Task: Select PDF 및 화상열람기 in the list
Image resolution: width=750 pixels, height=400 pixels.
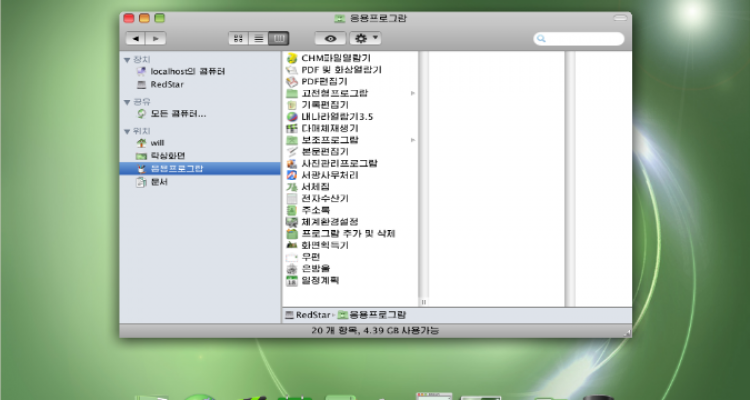Action: 334,70
